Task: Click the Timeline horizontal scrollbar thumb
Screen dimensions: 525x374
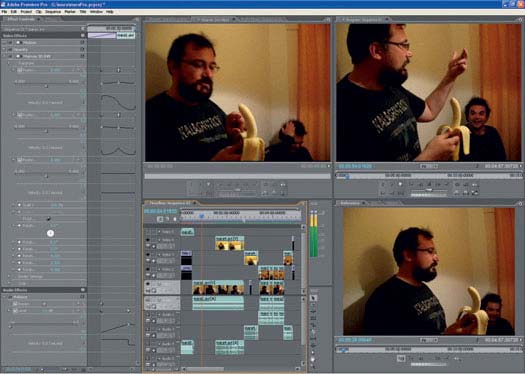Action: (x=205, y=369)
